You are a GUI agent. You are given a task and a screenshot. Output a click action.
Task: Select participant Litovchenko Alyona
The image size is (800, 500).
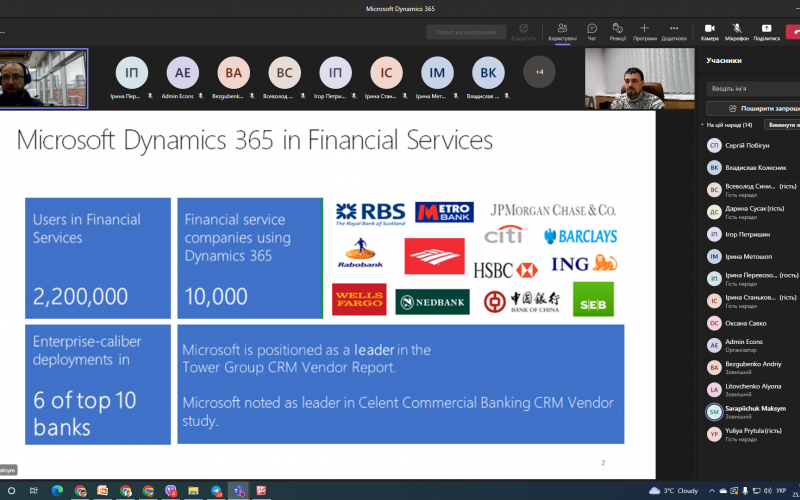(x=753, y=390)
